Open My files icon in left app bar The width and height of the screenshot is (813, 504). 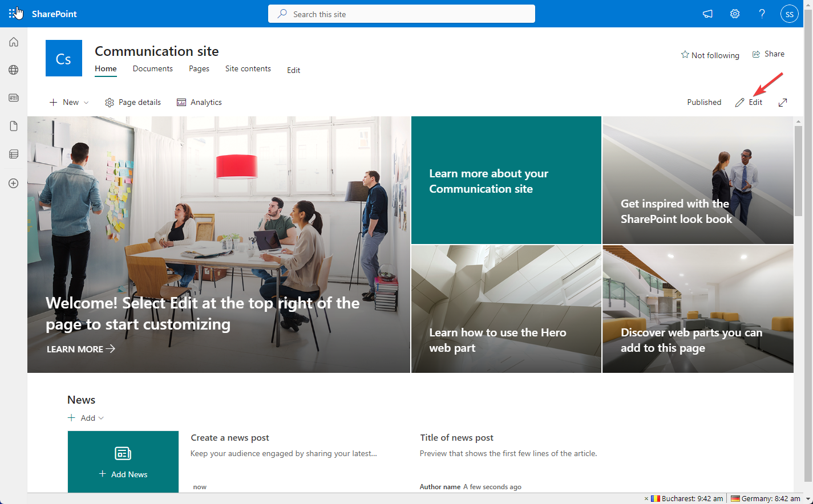(14, 126)
